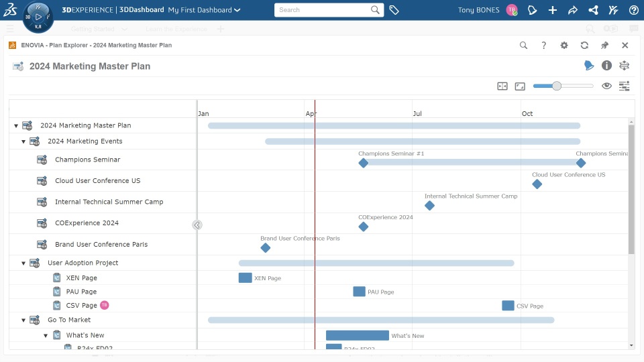Open plan information icon

pyautogui.click(x=606, y=65)
